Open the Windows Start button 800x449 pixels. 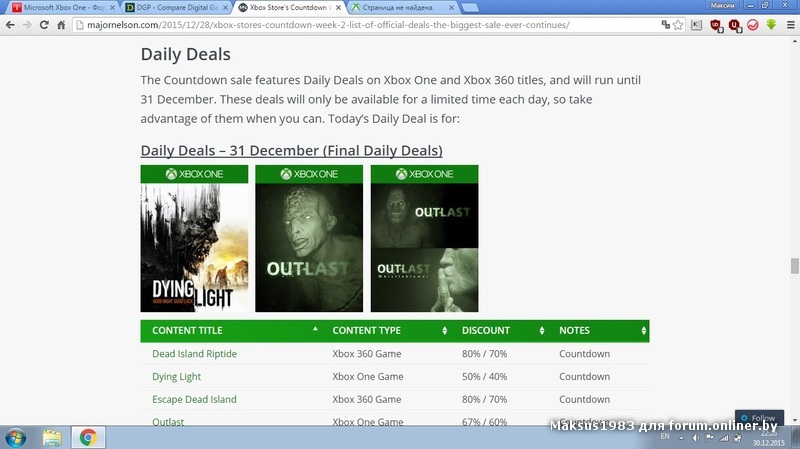click(x=15, y=438)
